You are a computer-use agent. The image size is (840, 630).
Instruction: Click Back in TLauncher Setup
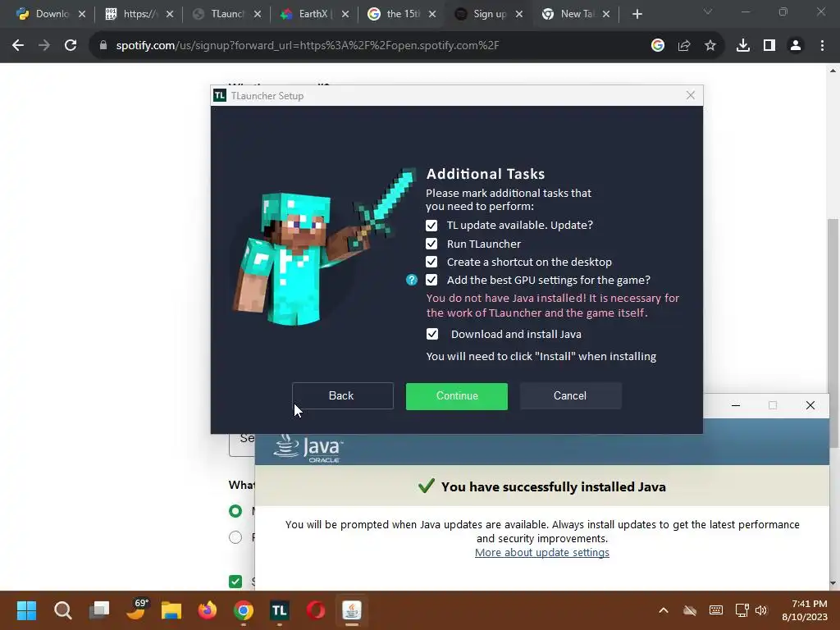point(342,396)
